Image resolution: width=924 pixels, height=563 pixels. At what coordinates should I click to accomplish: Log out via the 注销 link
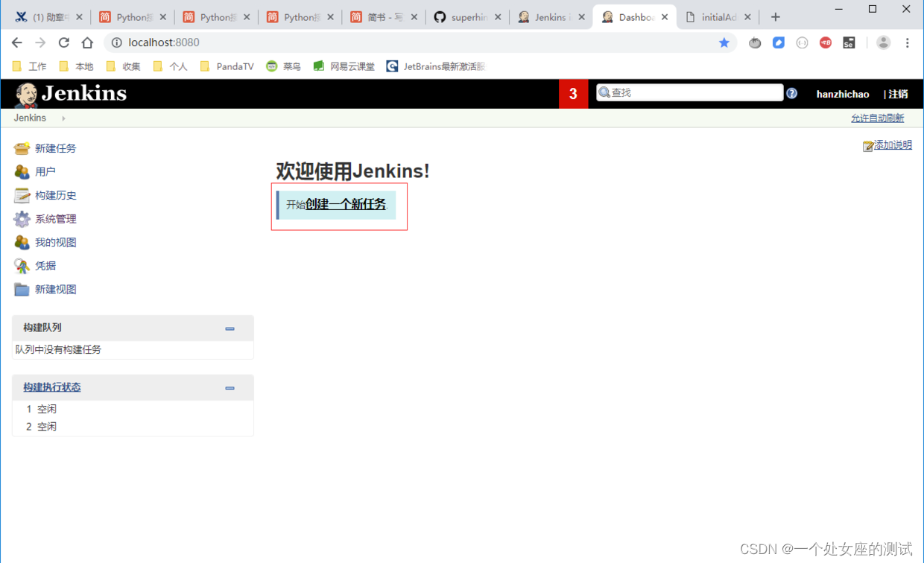tap(898, 94)
